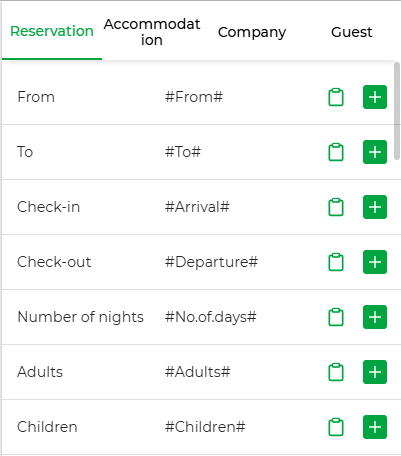Copy the #Children# tag to clipboard

coord(336,427)
